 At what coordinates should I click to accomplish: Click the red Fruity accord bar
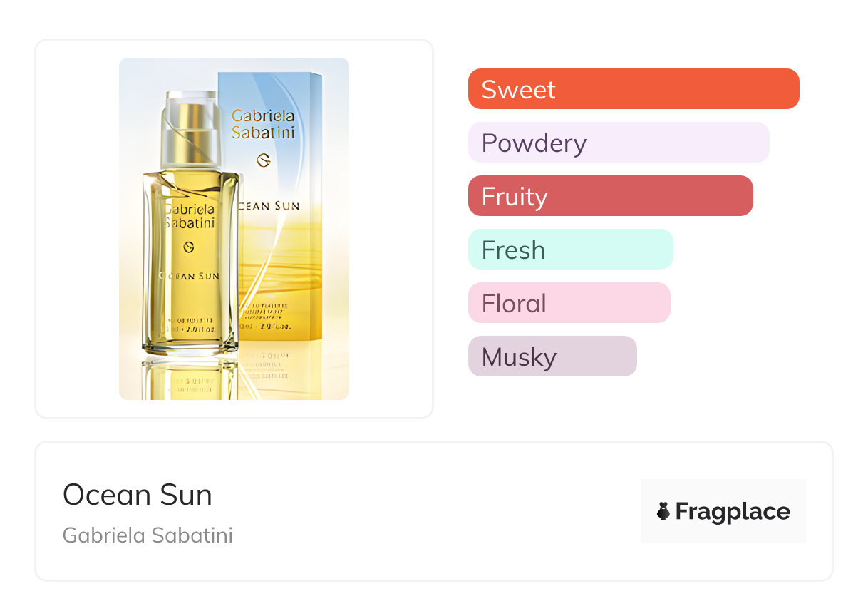610,196
